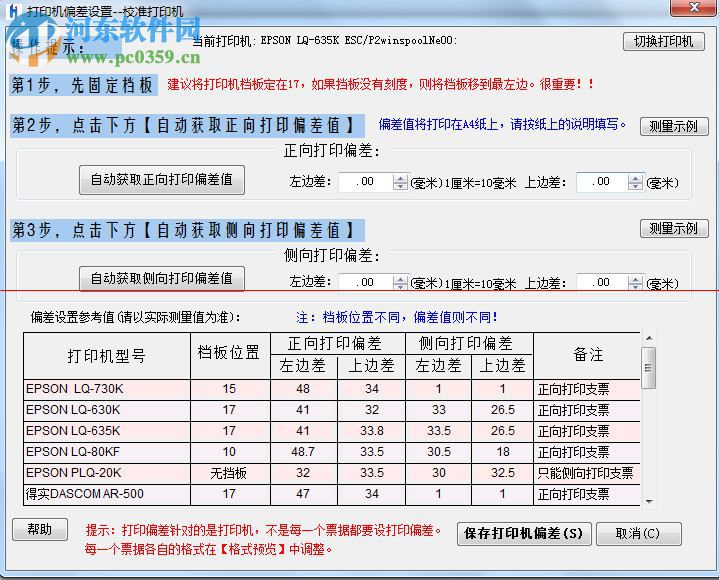The width and height of the screenshot is (719, 580).
Task: Decrease the 侧向 上边差 spinner value
Action: [x=636, y=287]
